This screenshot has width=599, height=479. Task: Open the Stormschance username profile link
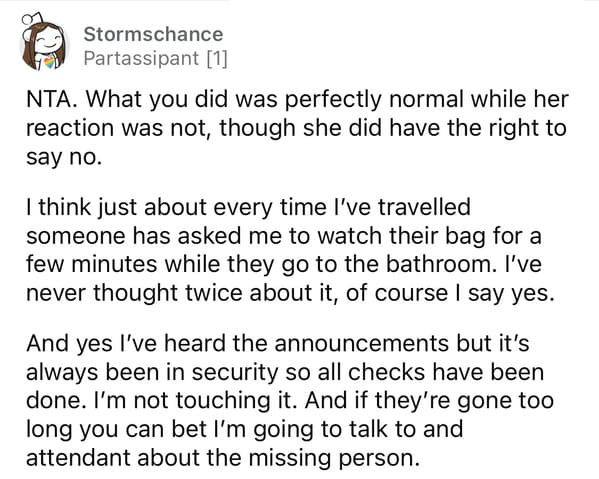153,34
